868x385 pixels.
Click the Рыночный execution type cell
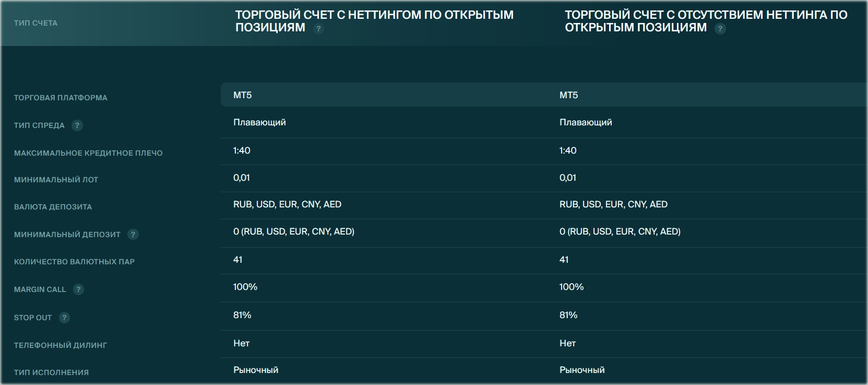click(256, 369)
